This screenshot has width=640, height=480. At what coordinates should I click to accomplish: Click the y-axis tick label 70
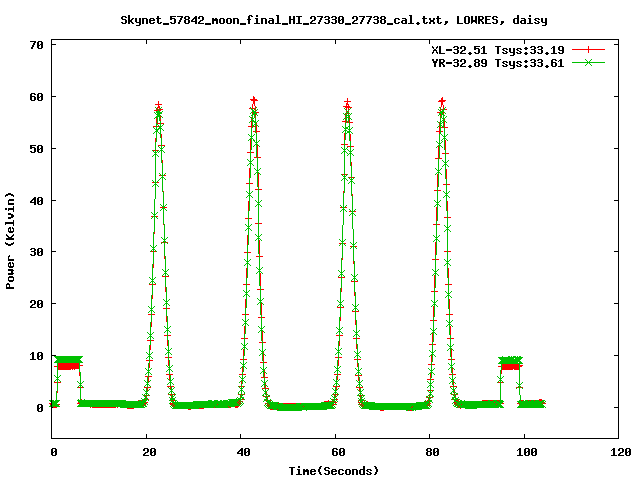[36, 45]
